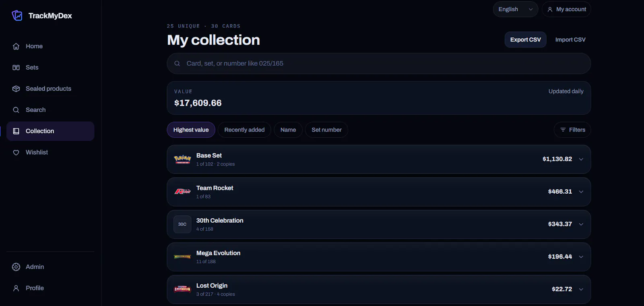
Task: Click the Import CSV button
Action: pyautogui.click(x=570, y=39)
